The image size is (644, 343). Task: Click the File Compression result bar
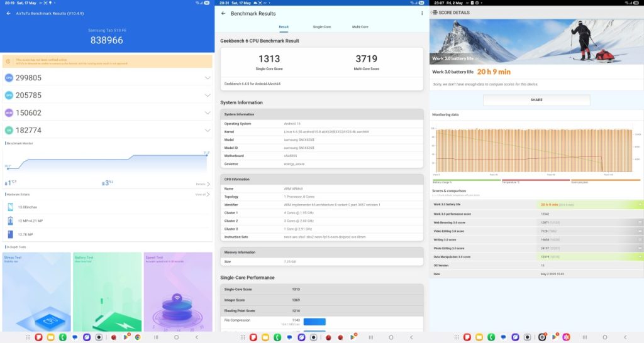[314, 322]
